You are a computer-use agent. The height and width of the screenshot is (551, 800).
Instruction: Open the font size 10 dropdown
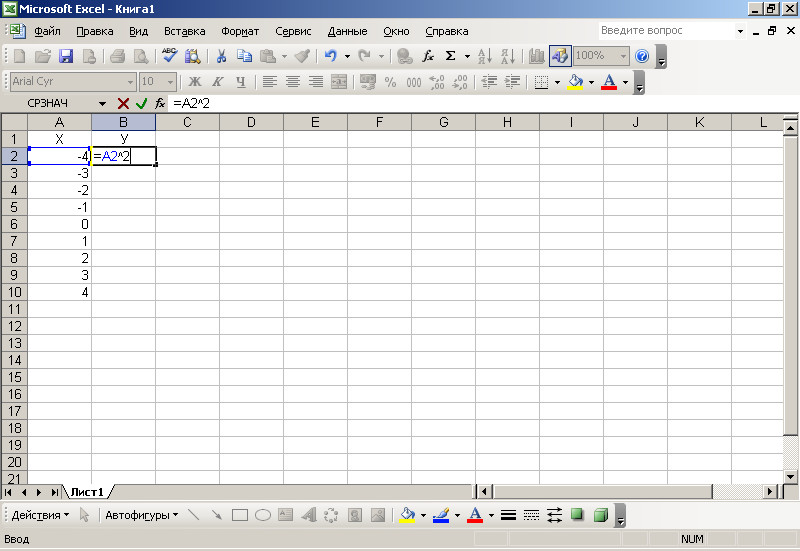[170, 82]
